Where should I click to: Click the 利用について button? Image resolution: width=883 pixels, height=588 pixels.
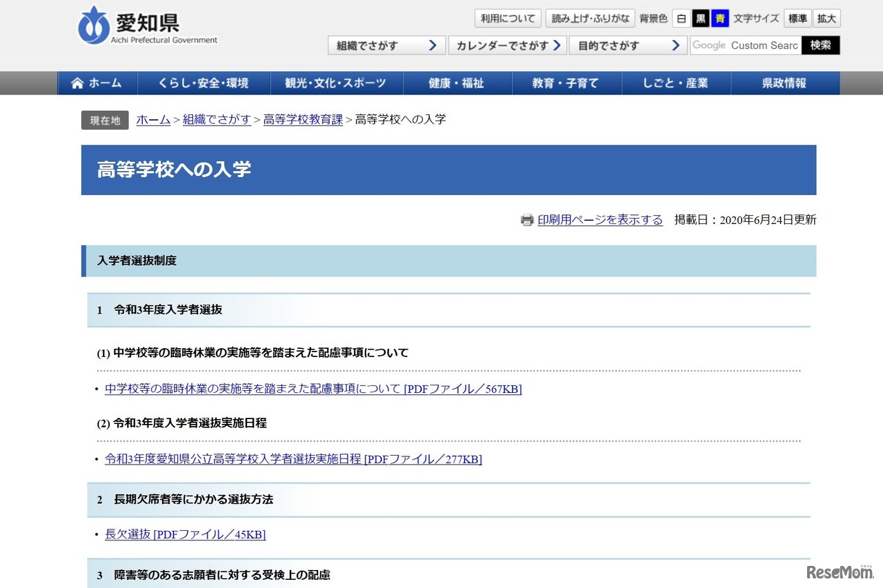[507, 19]
